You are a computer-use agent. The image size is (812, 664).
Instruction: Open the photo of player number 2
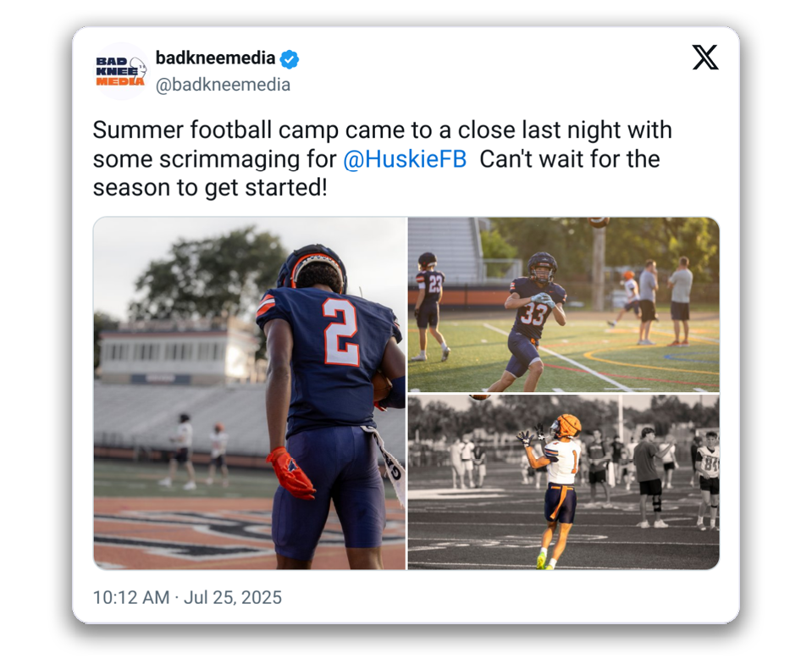[x=250, y=394]
